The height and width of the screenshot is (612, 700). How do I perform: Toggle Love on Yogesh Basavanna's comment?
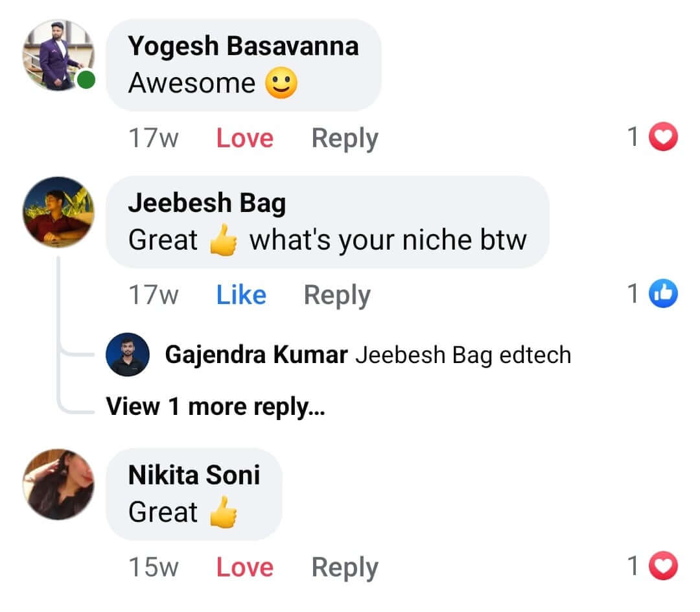pyautogui.click(x=244, y=138)
